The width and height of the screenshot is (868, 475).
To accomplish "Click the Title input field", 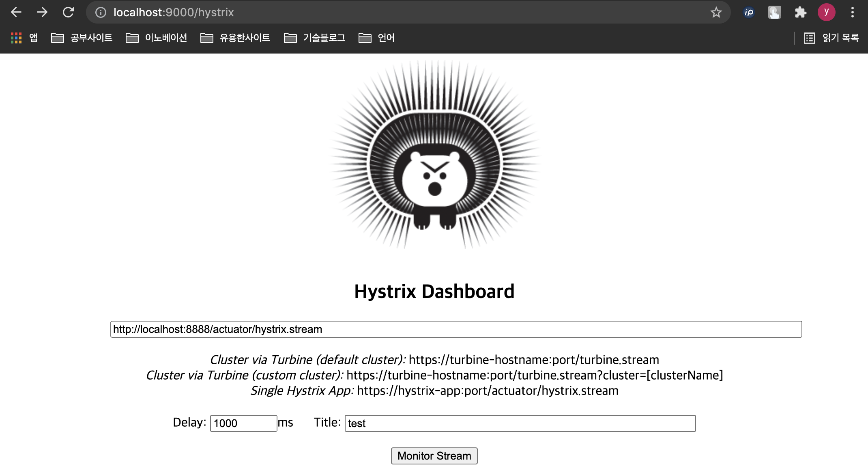I will pyautogui.click(x=520, y=423).
